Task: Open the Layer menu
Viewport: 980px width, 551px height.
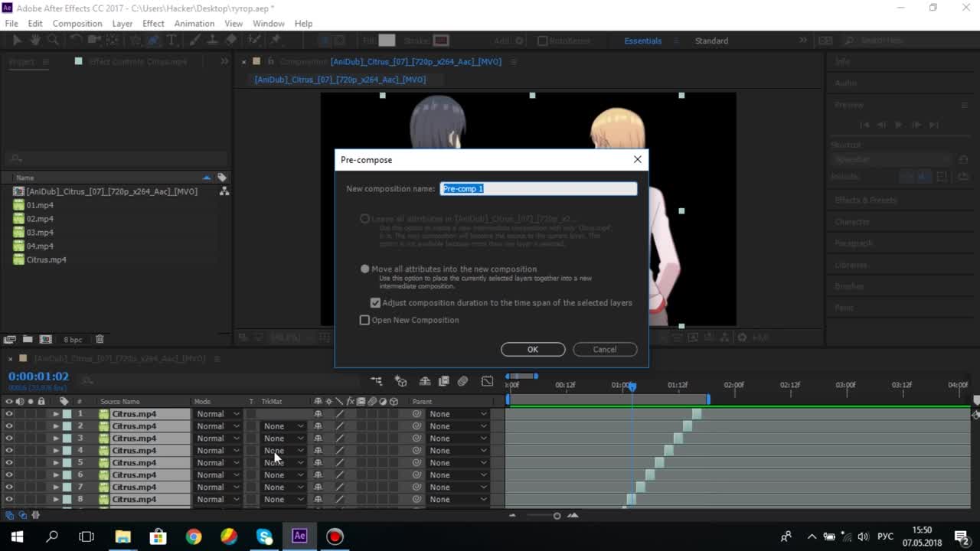Action: (122, 24)
